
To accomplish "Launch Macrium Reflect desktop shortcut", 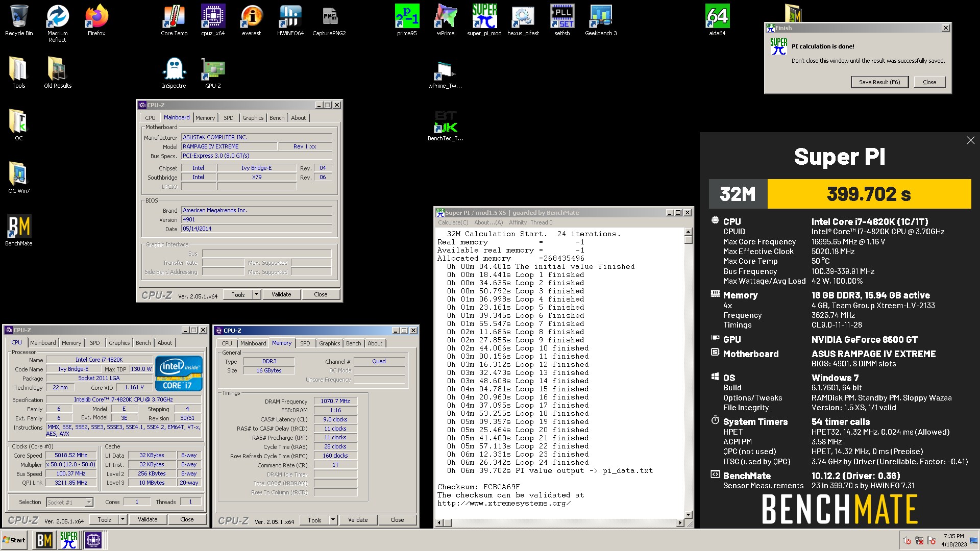I will (57, 23).
